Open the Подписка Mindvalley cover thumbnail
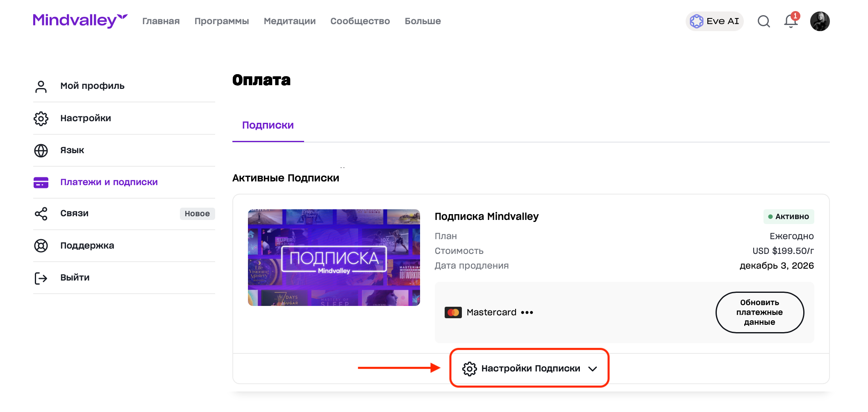The height and width of the screenshot is (412, 868). [x=334, y=257]
